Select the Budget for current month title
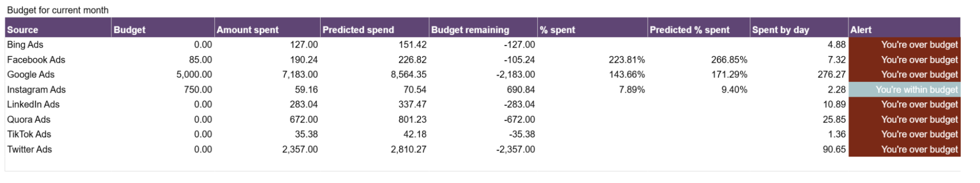Image resolution: width=980 pixels, height=183 pixels. 58,10
